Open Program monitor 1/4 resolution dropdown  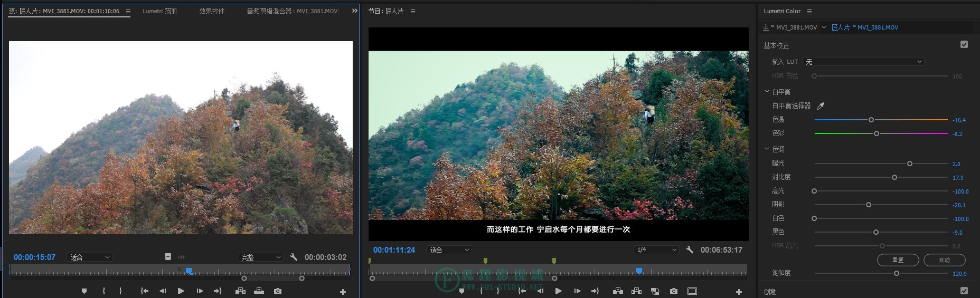click(x=656, y=250)
